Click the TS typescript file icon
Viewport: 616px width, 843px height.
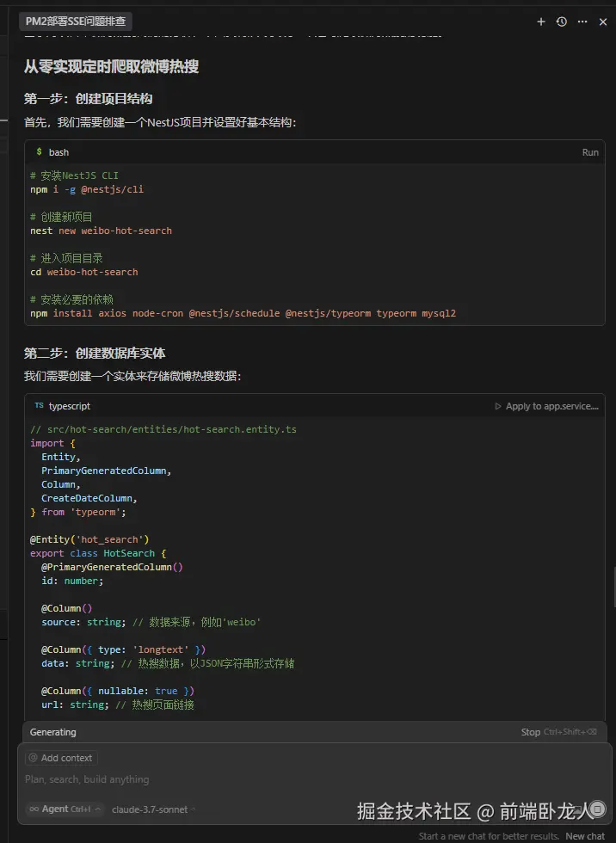[x=39, y=406]
